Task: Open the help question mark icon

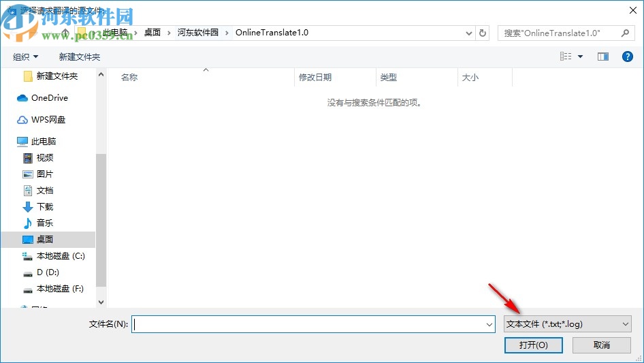Action: (x=627, y=57)
